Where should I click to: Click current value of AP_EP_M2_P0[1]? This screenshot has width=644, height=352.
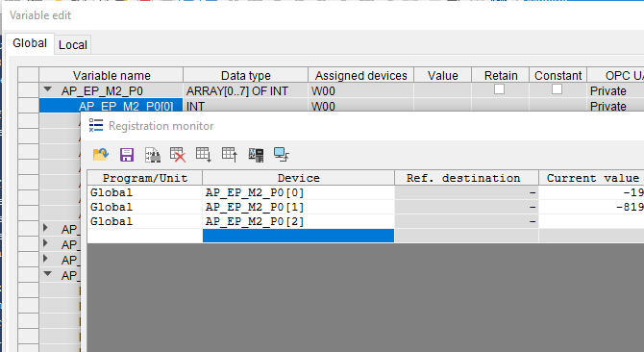click(x=591, y=207)
